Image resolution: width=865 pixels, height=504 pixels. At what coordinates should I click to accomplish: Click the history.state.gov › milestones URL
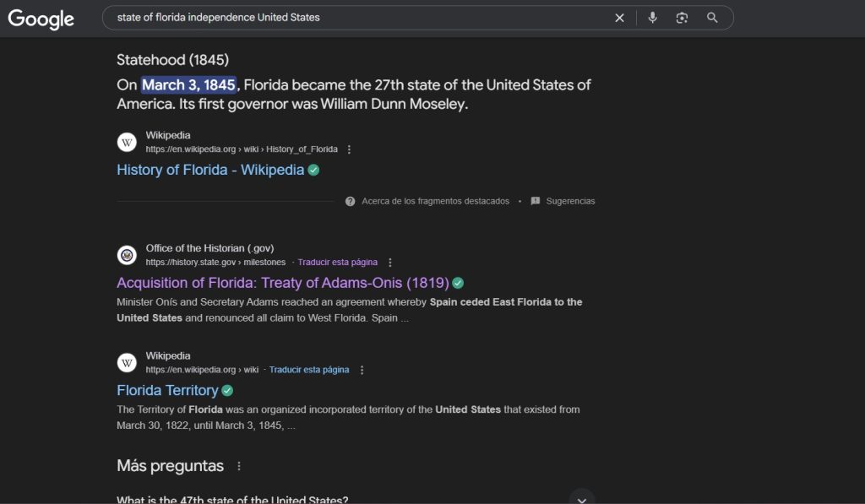click(215, 263)
